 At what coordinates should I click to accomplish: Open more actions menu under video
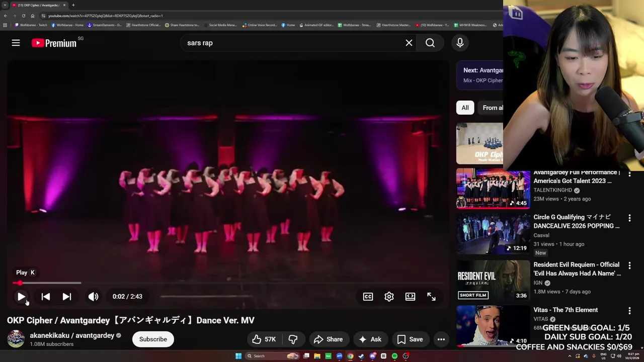click(441, 339)
